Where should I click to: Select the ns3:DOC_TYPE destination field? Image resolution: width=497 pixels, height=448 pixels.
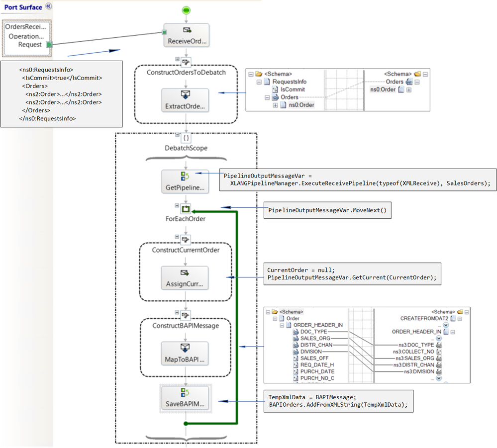[416, 345]
